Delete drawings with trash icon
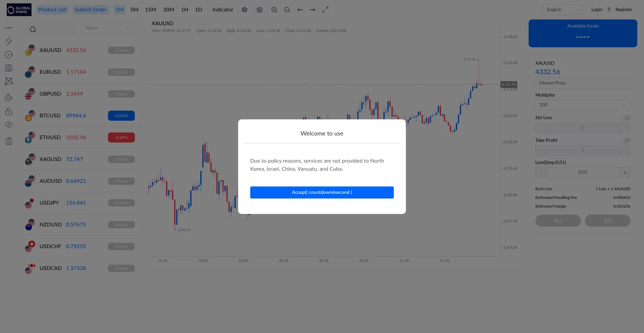This screenshot has width=644, height=333. pos(9,141)
